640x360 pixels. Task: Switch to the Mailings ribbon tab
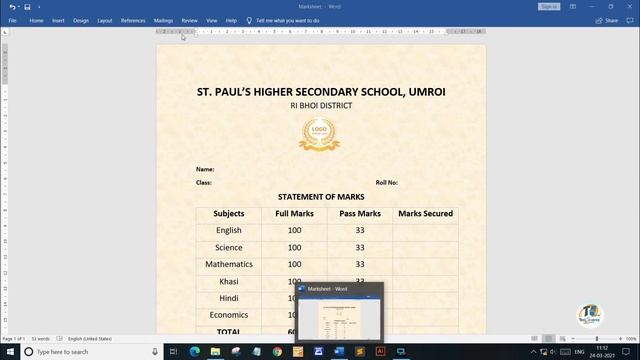[x=163, y=20]
